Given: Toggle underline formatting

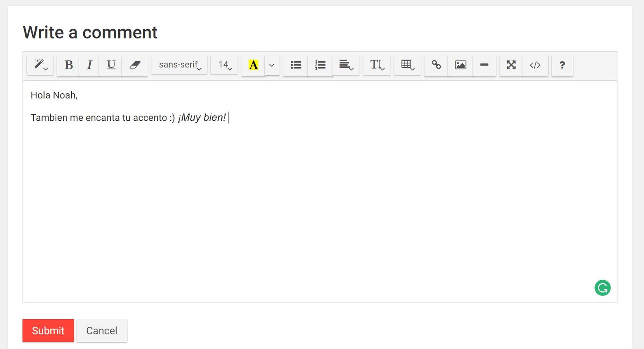Looking at the screenshot, I should [x=111, y=65].
